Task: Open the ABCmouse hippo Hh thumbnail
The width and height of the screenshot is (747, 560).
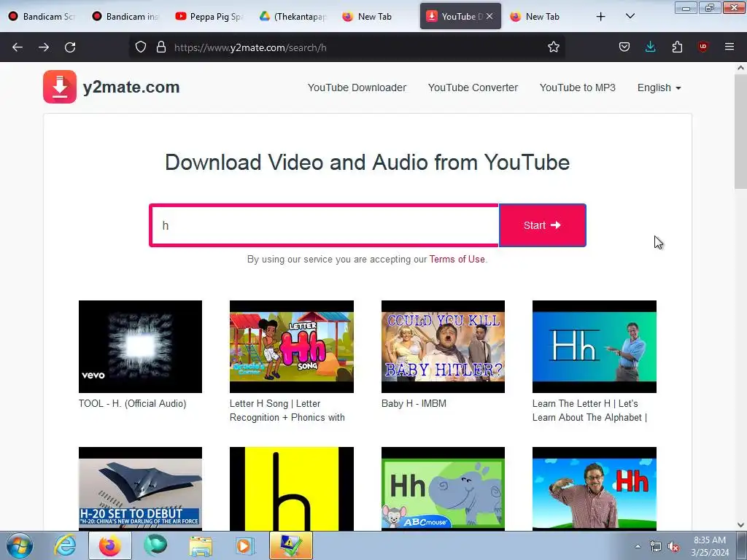Action: click(x=443, y=489)
